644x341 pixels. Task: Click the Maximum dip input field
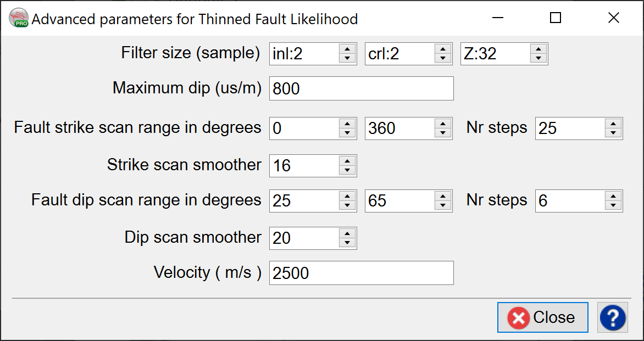pyautogui.click(x=361, y=88)
